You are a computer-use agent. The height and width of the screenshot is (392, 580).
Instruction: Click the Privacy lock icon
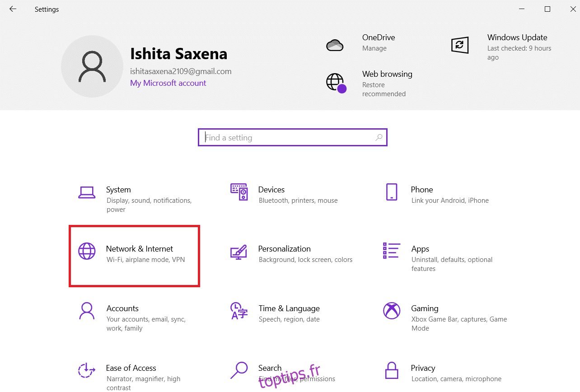point(392,370)
